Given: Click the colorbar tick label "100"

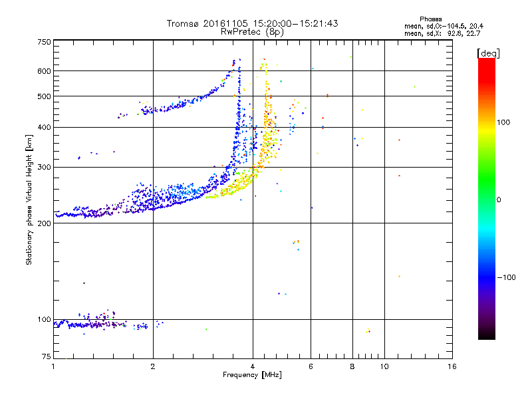Looking at the screenshot, I should click(x=503, y=122).
